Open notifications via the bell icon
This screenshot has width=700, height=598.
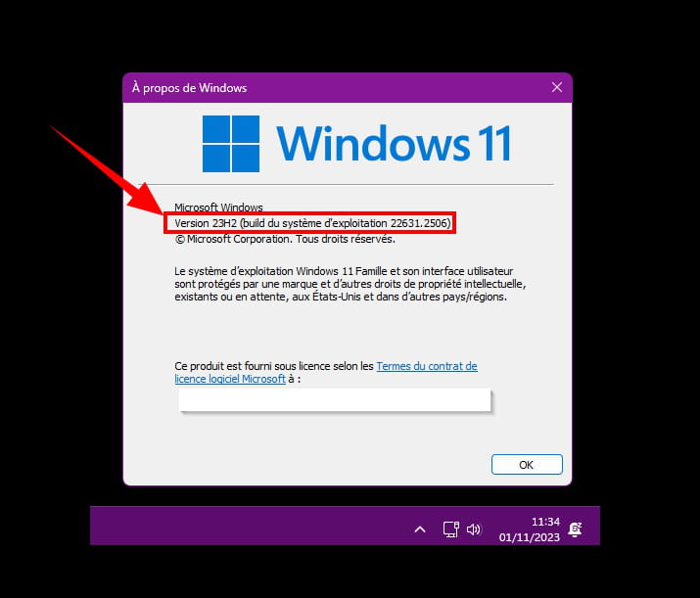pos(575,529)
